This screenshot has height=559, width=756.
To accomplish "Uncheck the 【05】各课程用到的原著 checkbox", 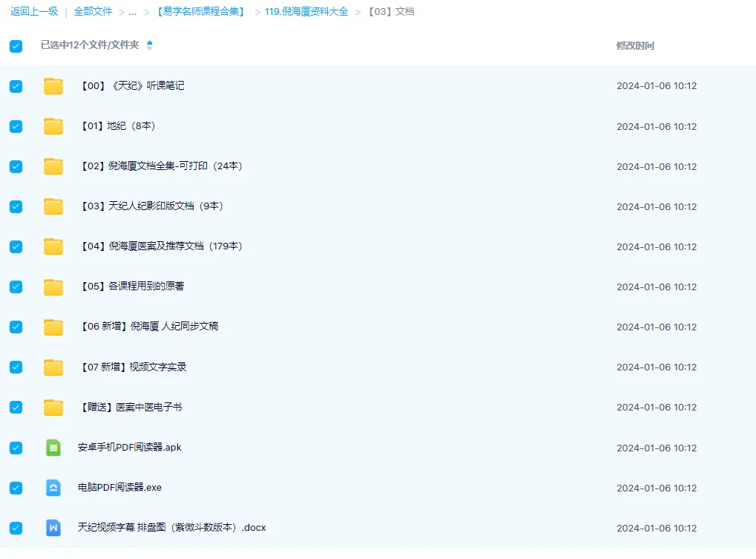I will pyautogui.click(x=16, y=287).
